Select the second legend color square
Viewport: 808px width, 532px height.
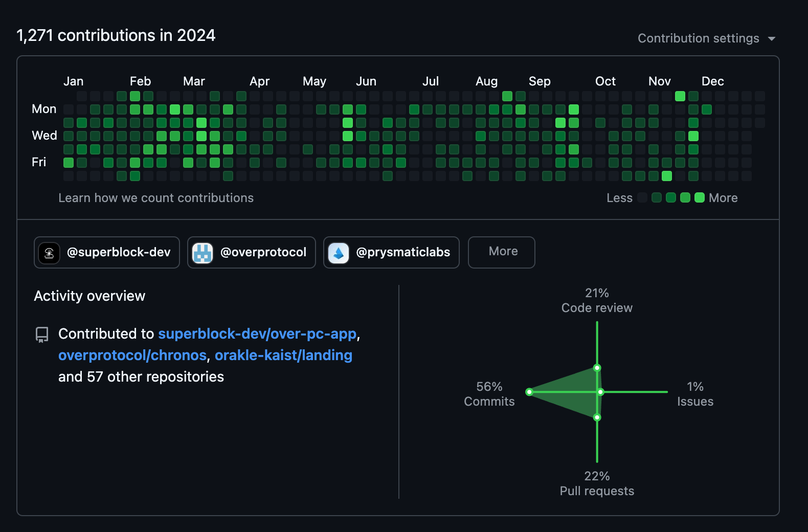657,197
